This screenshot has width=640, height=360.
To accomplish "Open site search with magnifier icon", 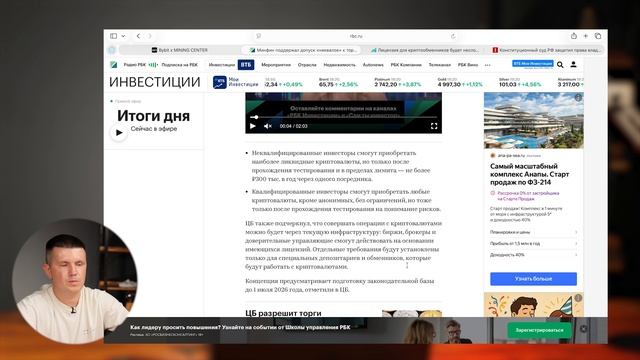I will coord(560,64).
